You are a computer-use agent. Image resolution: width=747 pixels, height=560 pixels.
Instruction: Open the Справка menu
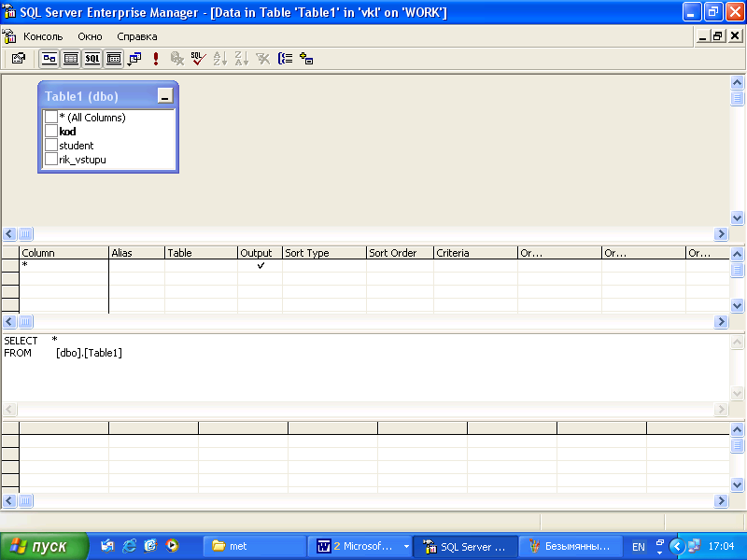136,36
